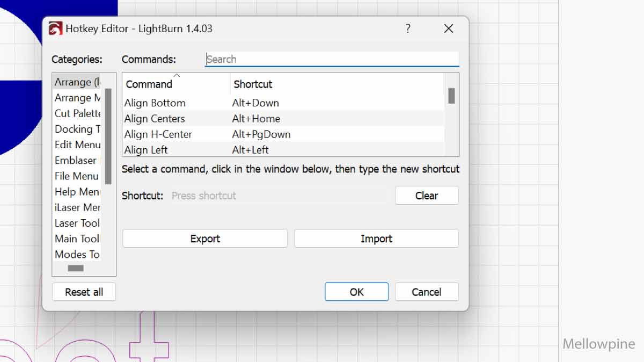The image size is (644, 362).
Task: Select the Arrange category at top of list
Action: pyautogui.click(x=77, y=82)
